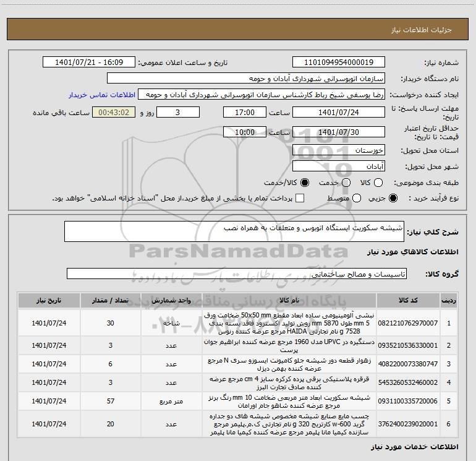
Task: Click quantity 57 in row 5
Action: (x=111, y=401)
